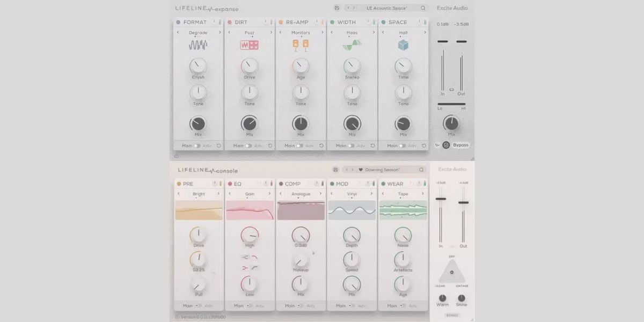Reset the FORMAT module using its footer icon
The height and width of the screenshot is (322, 644).
coord(219,145)
